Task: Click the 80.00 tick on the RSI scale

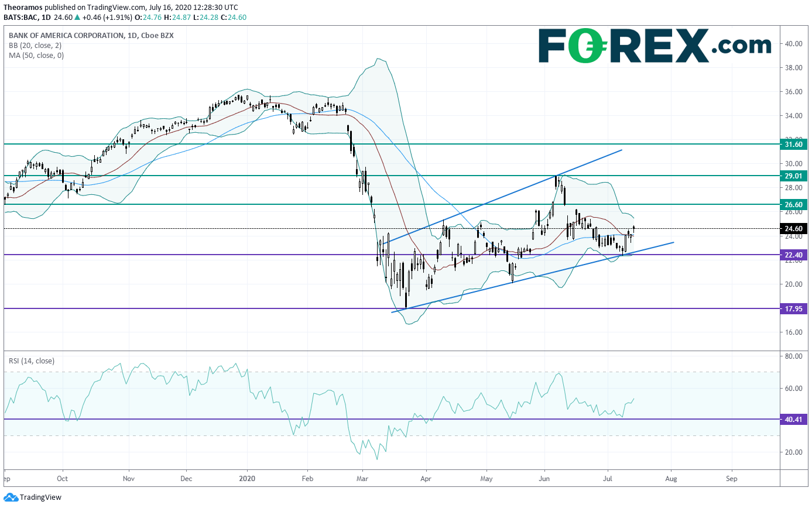Action: [793, 356]
